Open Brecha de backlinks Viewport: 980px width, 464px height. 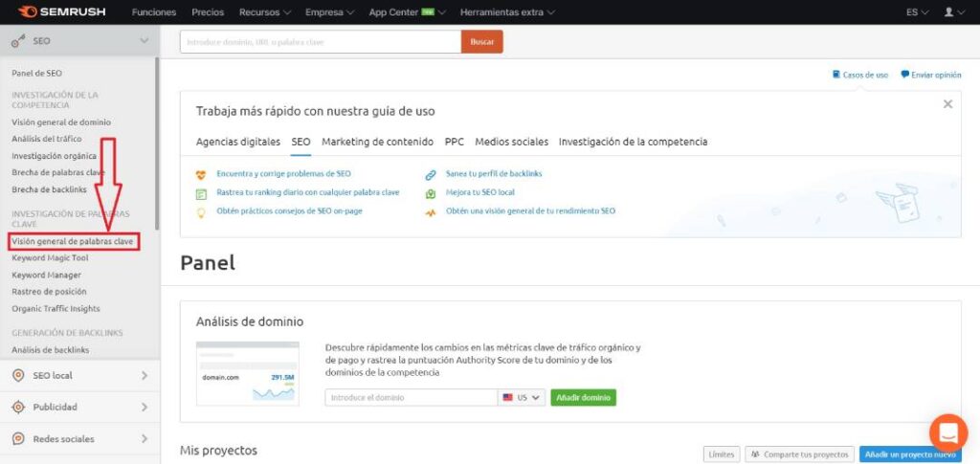(49, 189)
